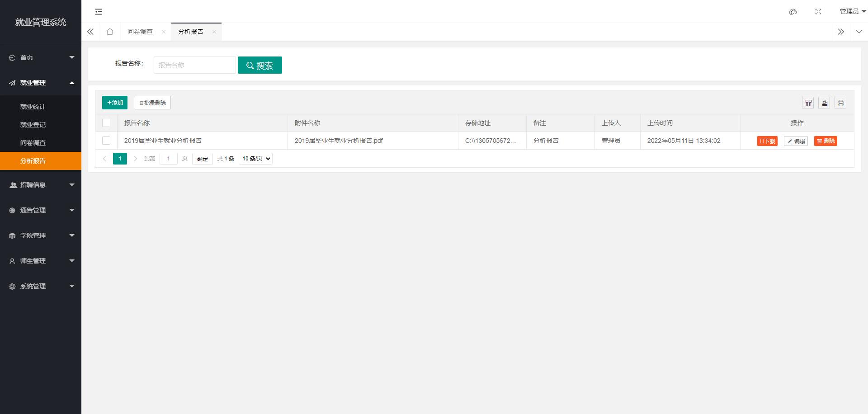
Task: Switch to the 问卷调查 tab
Action: [140, 32]
